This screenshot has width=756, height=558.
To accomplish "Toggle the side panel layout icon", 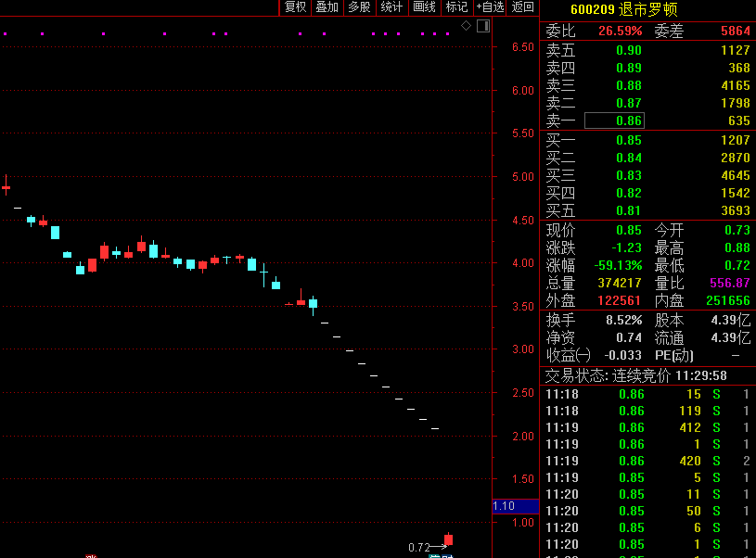I will (483, 26).
